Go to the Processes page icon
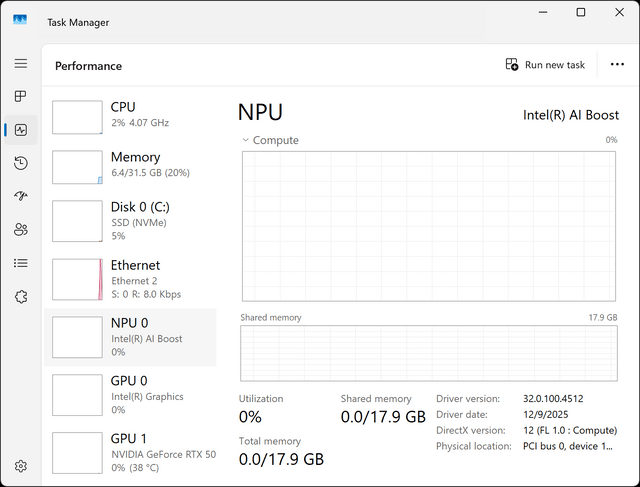 click(21, 96)
